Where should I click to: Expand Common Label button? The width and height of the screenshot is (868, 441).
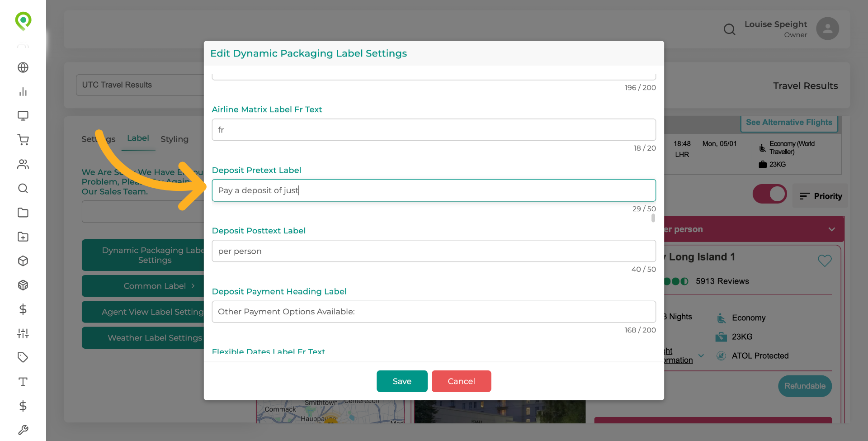click(x=143, y=286)
